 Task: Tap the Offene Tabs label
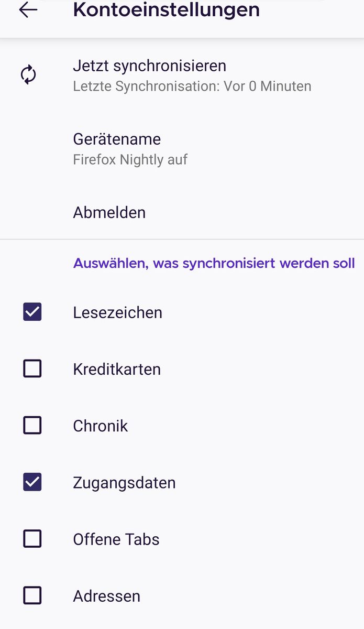(116, 539)
